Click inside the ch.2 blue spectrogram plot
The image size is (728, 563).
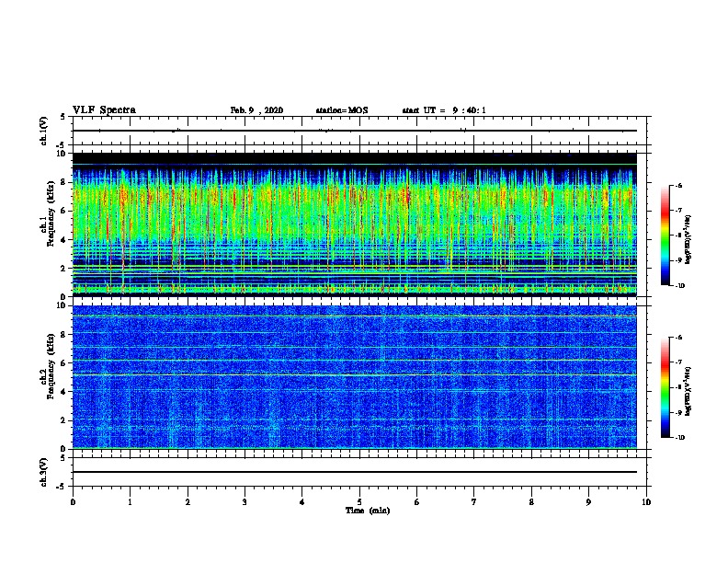click(x=355, y=377)
